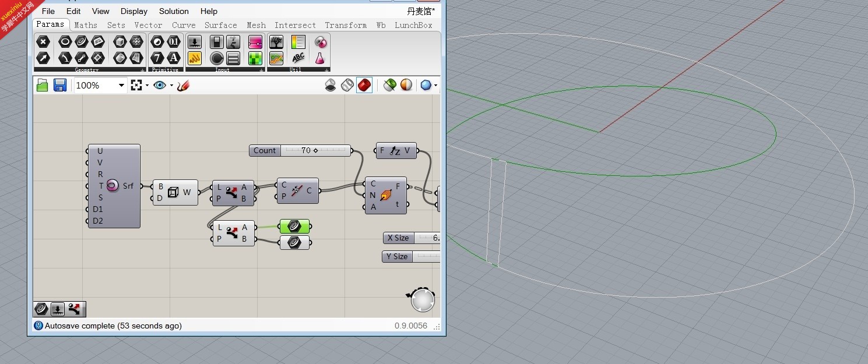
Task: Open the Edit menu
Action: pyautogui.click(x=73, y=11)
